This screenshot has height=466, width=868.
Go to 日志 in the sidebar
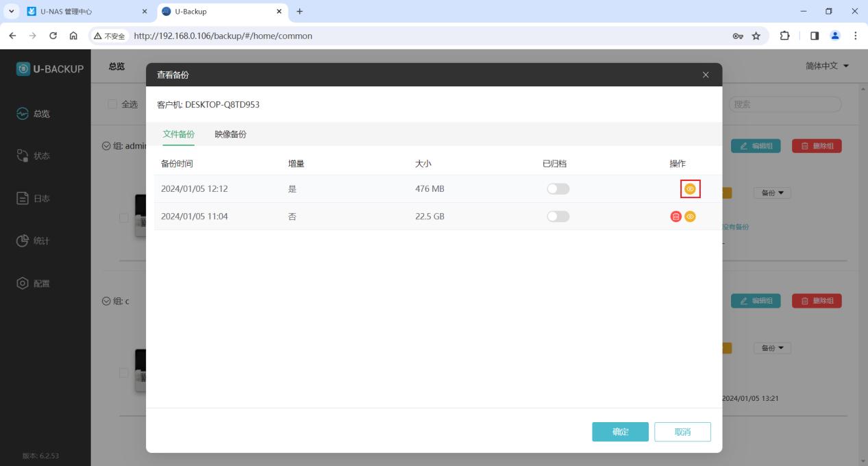coord(34,199)
